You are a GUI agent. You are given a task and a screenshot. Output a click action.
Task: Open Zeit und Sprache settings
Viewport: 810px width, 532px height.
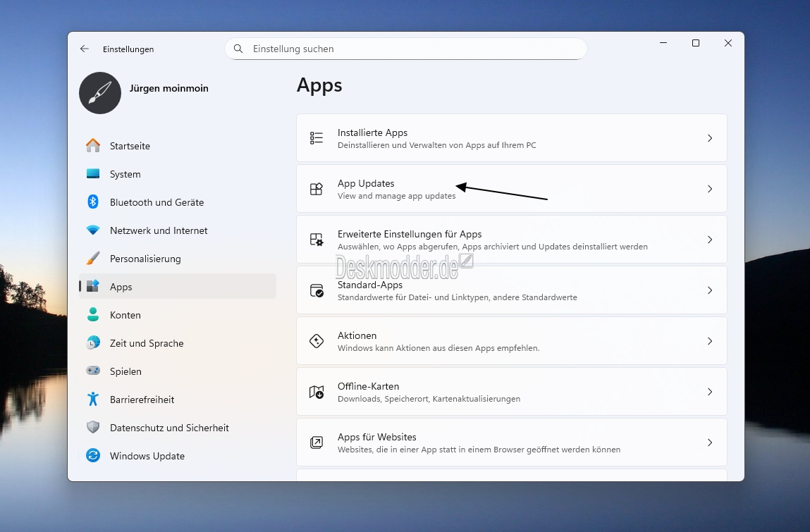[x=147, y=343]
